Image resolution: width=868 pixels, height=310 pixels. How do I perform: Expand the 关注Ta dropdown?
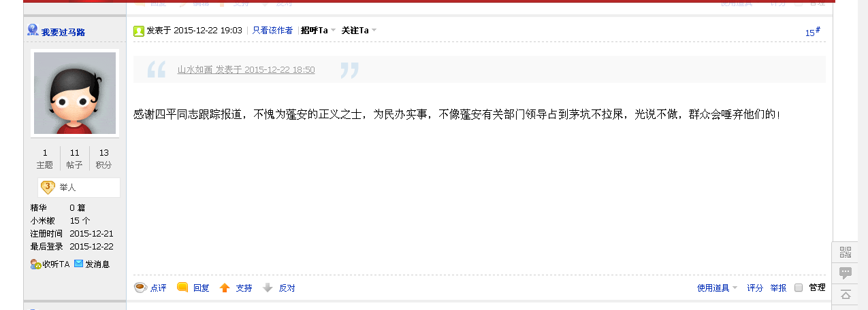359,30
